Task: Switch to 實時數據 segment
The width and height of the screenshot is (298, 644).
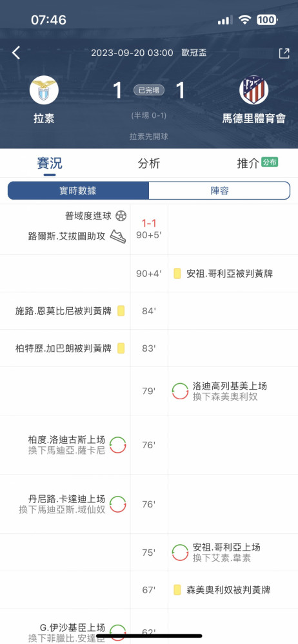Action: pos(78,191)
